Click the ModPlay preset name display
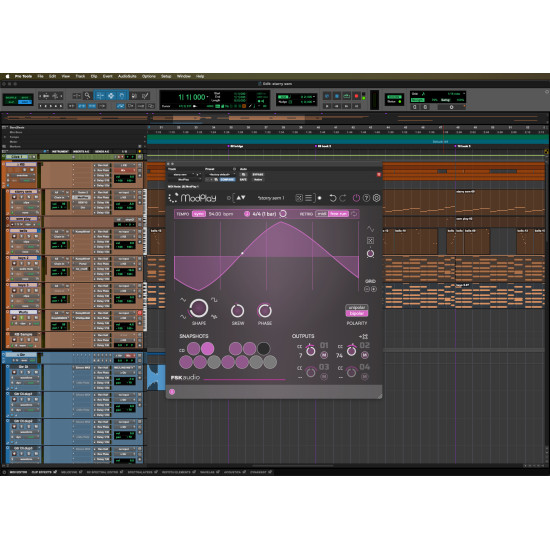Image resolution: width=550 pixels, height=550 pixels. (271, 198)
